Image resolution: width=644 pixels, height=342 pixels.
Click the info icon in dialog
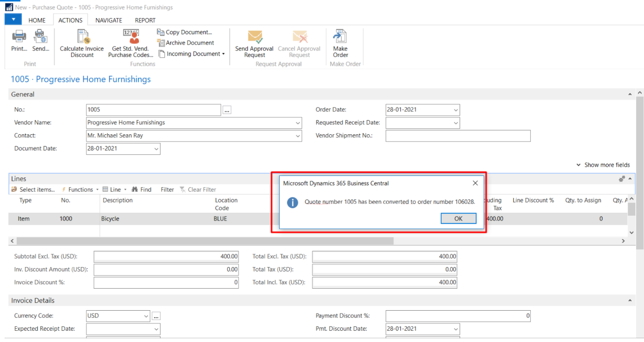point(293,202)
